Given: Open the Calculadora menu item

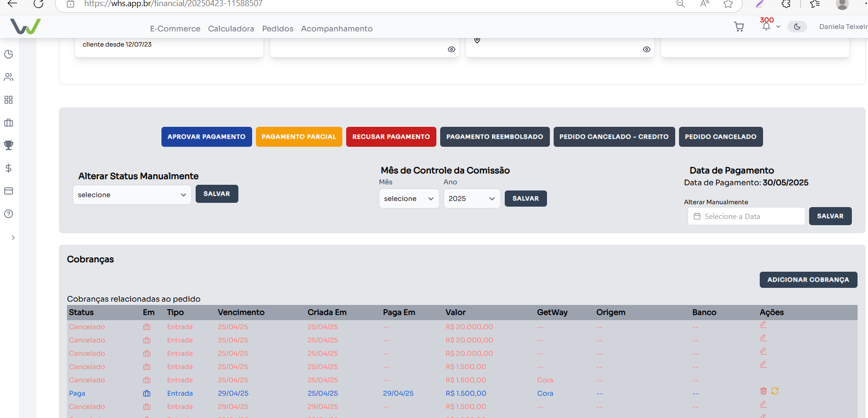Looking at the screenshot, I should pos(231,28).
